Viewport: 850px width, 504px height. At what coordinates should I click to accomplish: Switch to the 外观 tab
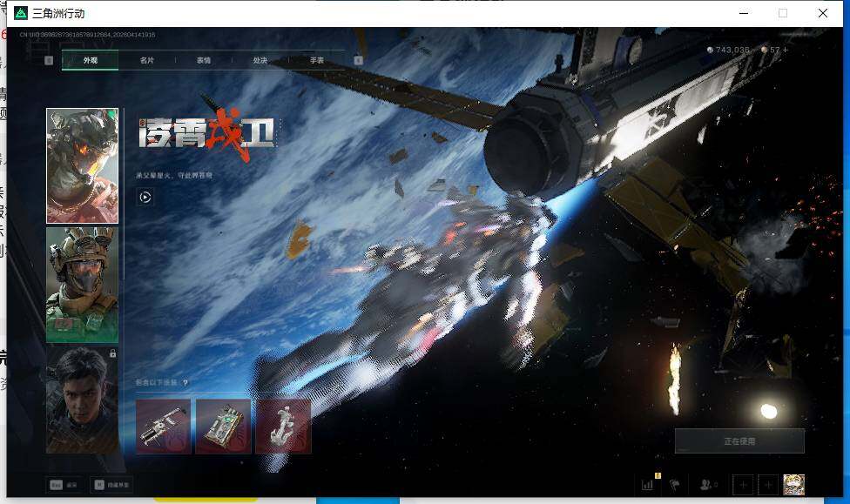tap(90, 61)
